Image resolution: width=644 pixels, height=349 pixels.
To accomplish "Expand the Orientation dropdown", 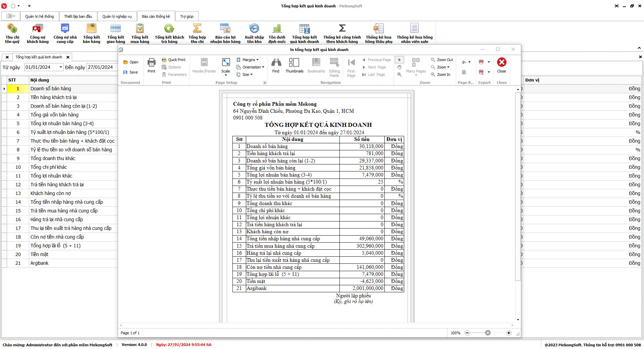I will [x=250, y=67].
